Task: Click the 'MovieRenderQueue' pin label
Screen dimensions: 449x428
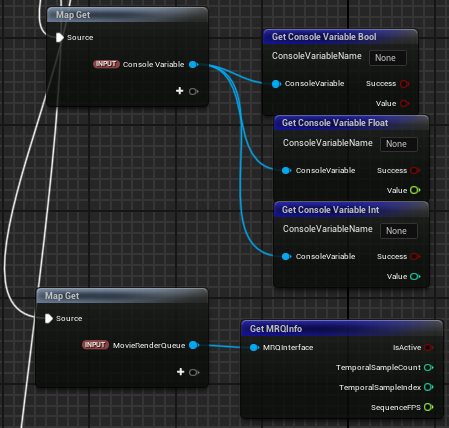Action: pos(149,346)
